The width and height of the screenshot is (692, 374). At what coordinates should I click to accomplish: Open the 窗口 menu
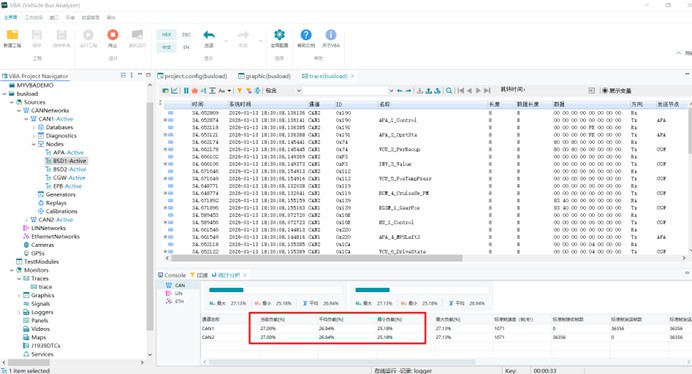click(54, 18)
